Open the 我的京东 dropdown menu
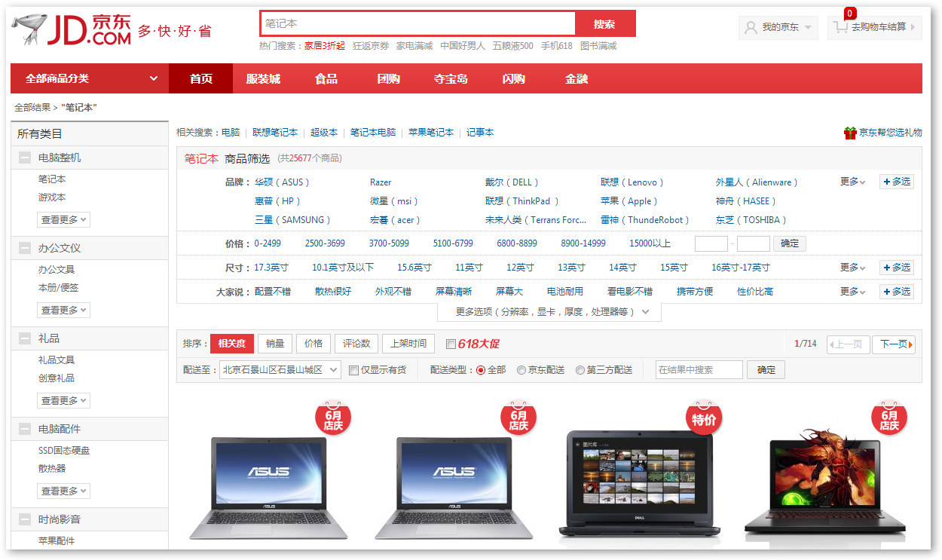 point(778,28)
